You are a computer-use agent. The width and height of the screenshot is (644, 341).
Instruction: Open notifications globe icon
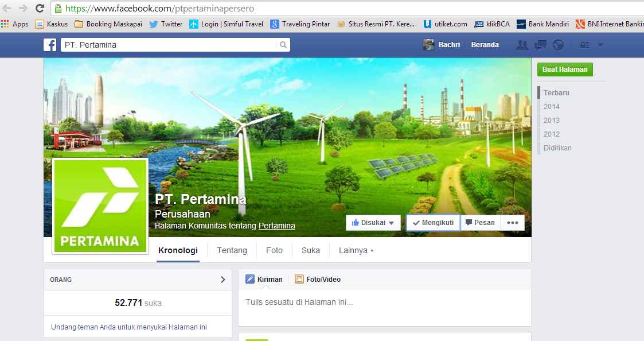(x=558, y=45)
